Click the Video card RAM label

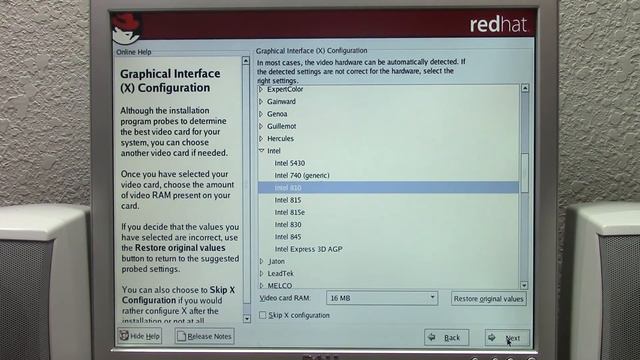tap(285, 298)
